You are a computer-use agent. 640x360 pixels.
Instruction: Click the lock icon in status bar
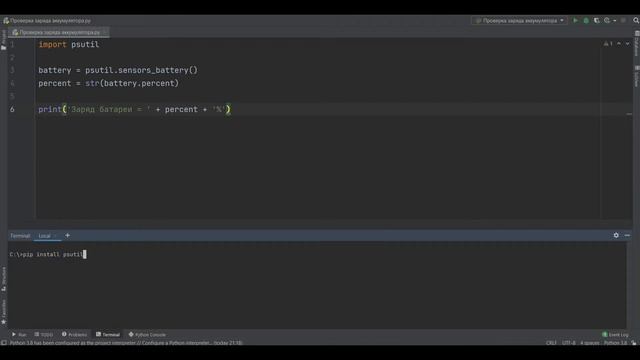click(633, 343)
